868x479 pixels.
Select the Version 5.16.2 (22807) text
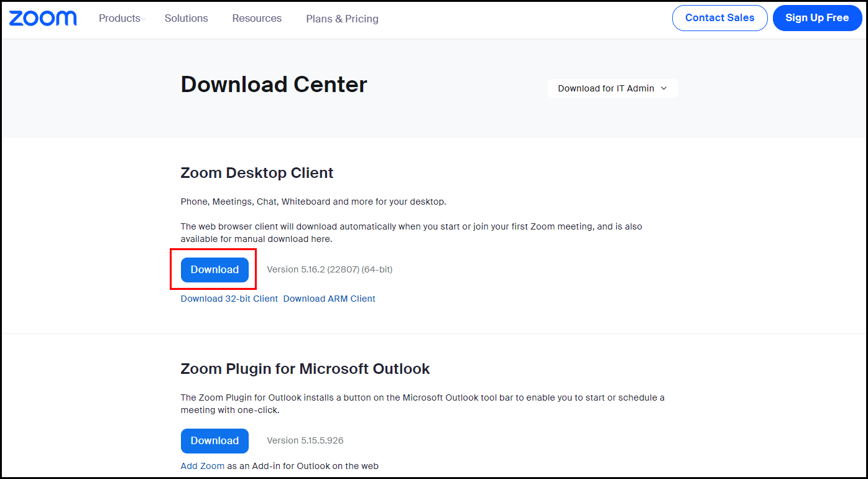coord(330,270)
